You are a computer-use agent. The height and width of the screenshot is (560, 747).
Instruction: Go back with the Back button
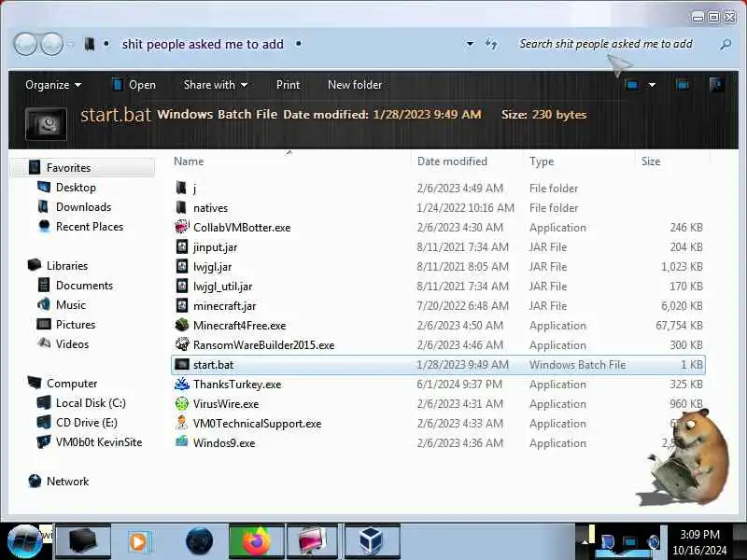pos(25,45)
